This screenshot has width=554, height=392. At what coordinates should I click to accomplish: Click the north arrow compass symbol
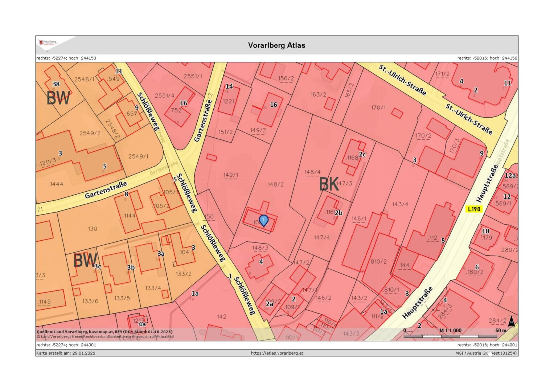tap(511, 321)
